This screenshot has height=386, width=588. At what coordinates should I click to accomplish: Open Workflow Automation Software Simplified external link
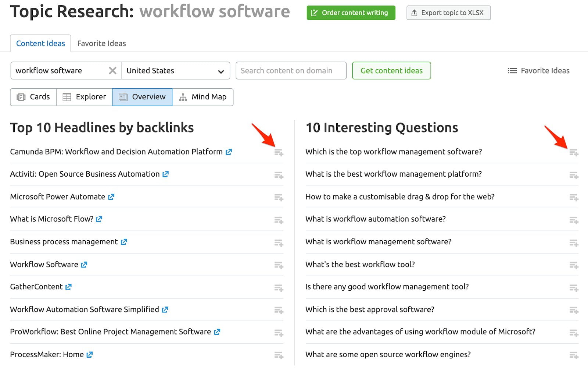pyautogui.click(x=165, y=309)
